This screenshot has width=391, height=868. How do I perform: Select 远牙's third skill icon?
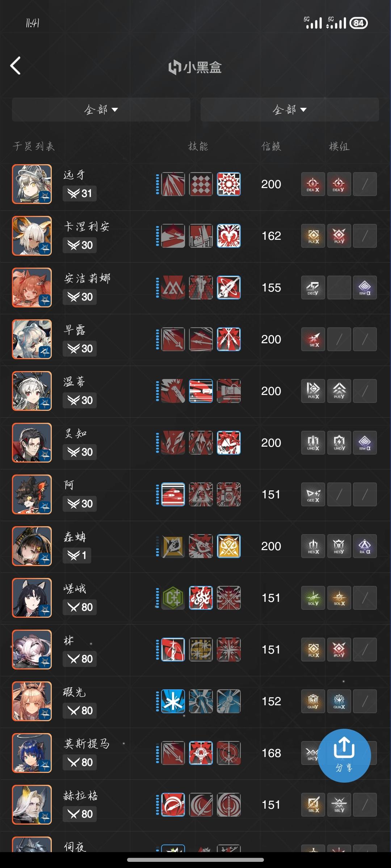229,184
